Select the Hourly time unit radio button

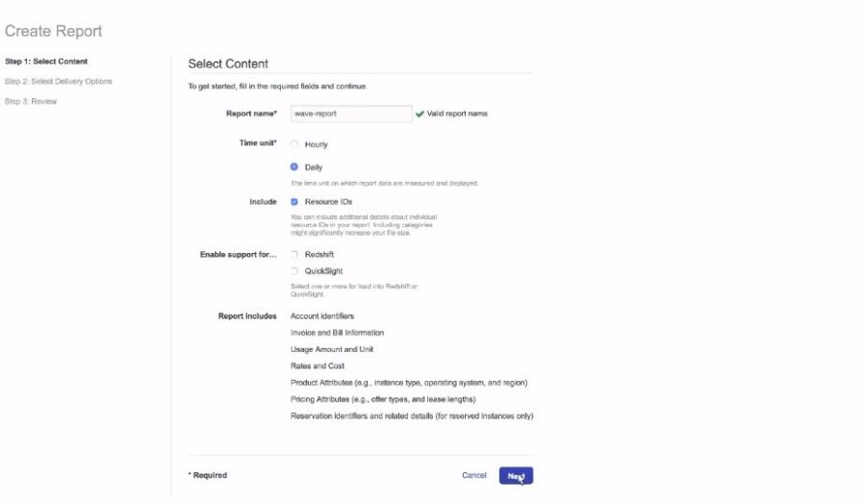(294, 144)
